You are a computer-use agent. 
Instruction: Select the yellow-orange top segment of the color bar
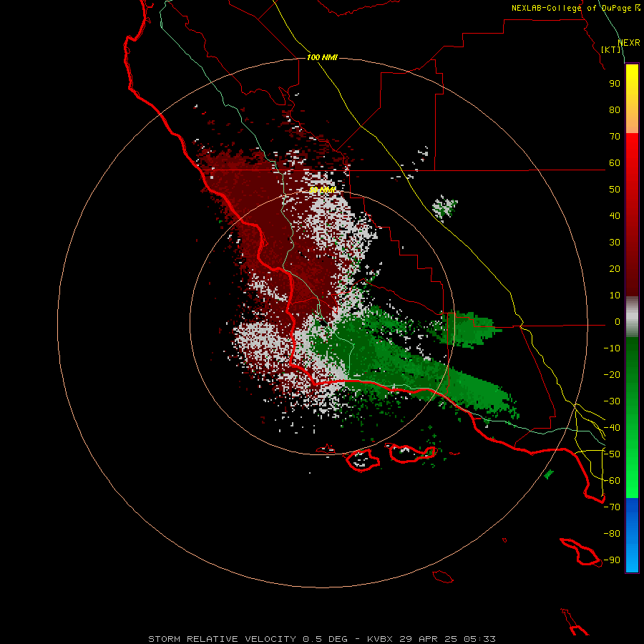632,99
